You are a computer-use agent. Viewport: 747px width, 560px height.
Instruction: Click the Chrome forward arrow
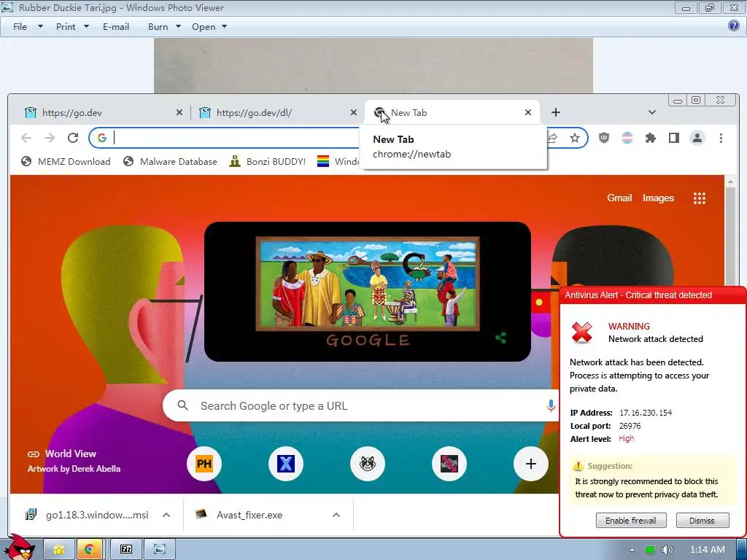pos(50,138)
